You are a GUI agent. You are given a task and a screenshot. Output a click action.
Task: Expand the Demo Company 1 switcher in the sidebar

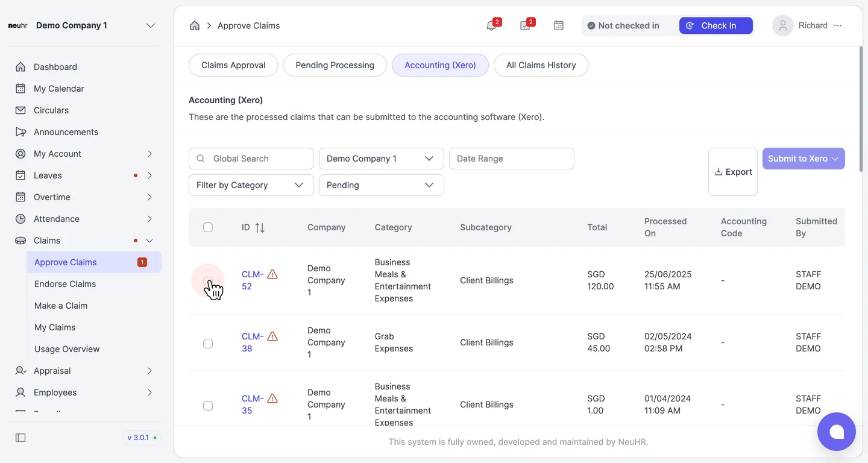click(x=151, y=25)
